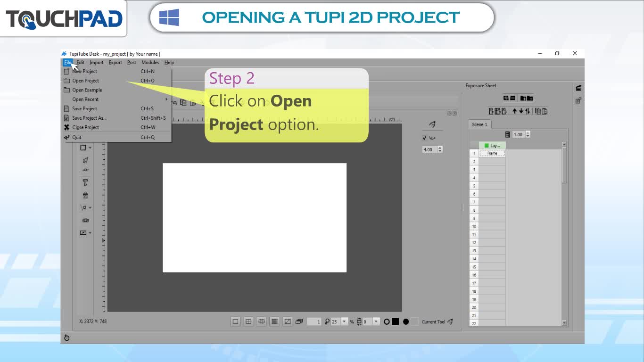Click the grey fill color swatch
644x362 pixels.
414,321
